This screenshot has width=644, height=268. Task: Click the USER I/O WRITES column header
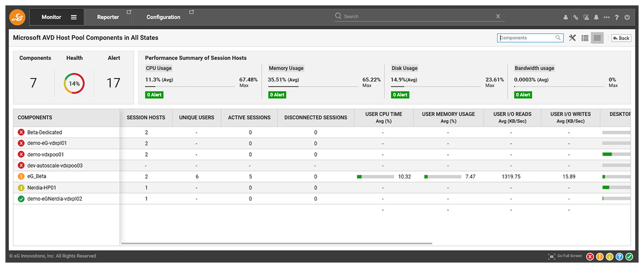tap(570, 117)
